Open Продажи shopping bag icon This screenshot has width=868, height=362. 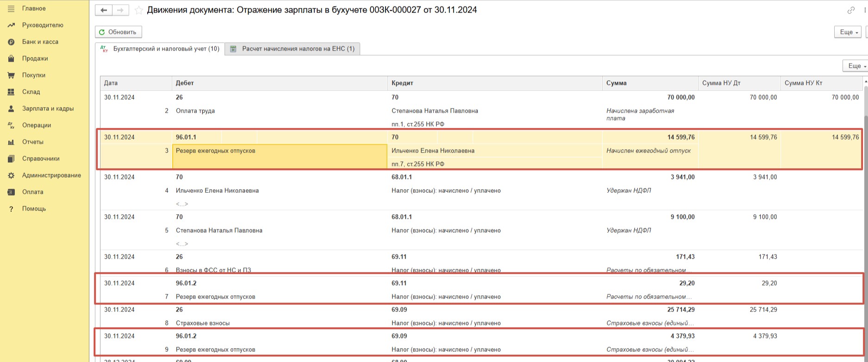pyautogui.click(x=11, y=59)
